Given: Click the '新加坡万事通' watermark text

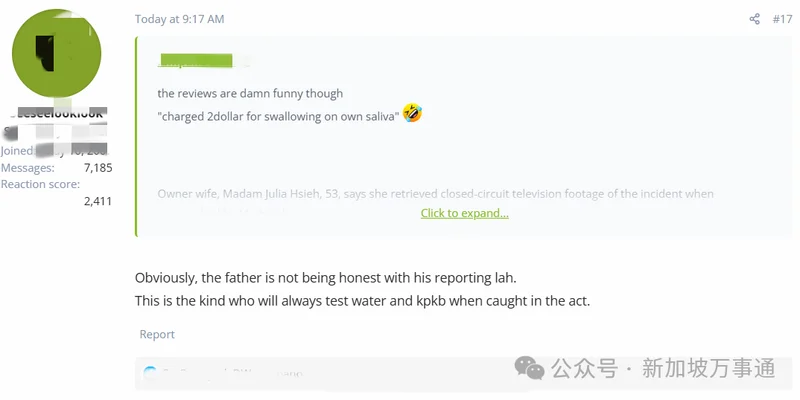Looking at the screenshot, I should 708,368.
